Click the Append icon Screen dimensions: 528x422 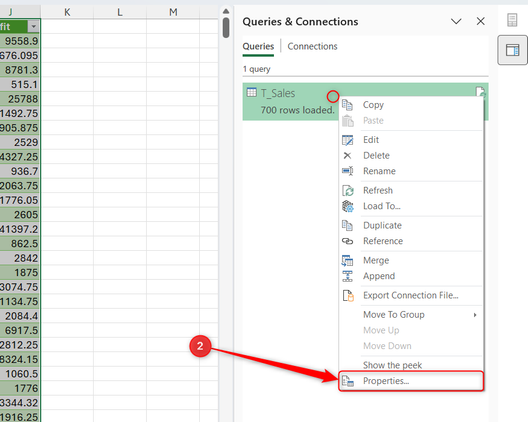click(348, 276)
